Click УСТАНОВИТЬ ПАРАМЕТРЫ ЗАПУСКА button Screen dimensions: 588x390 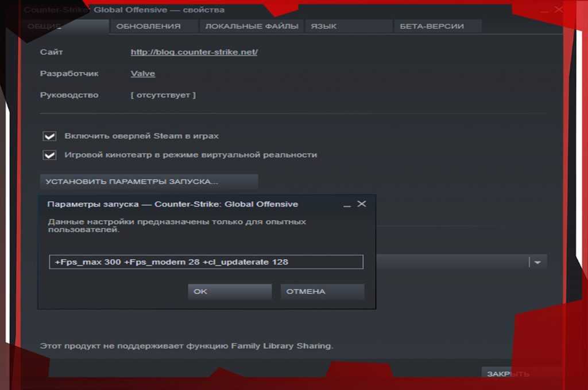[149, 181]
